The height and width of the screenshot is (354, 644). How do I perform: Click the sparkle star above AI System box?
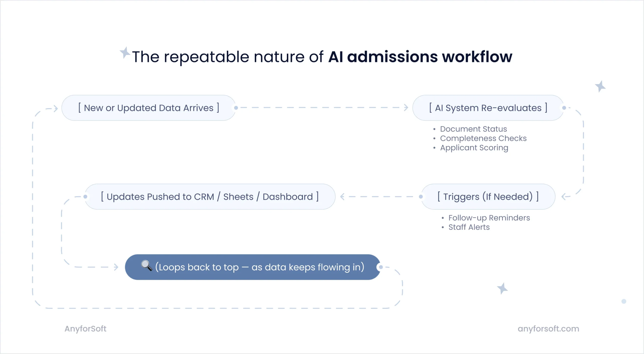(x=600, y=86)
